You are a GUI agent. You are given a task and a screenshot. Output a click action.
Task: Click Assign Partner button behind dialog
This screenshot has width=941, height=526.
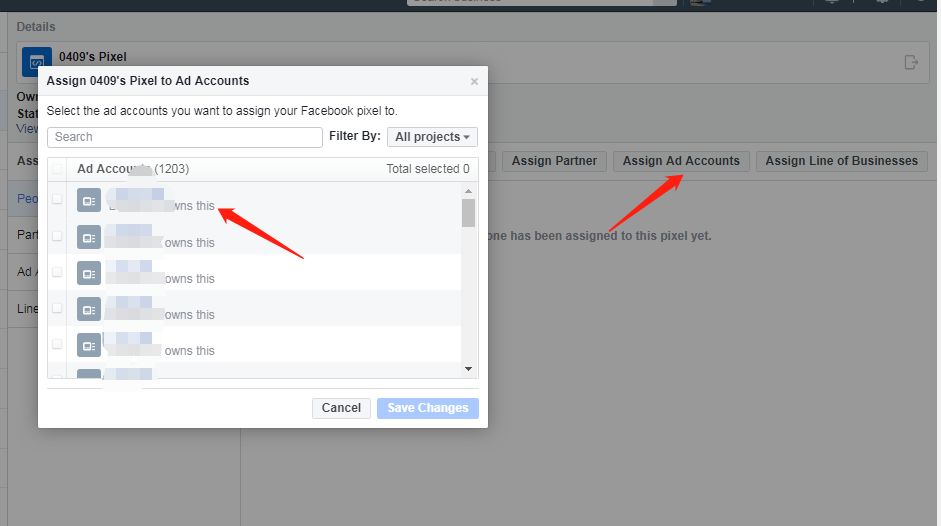pyautogui.click(x=554, y=161)
